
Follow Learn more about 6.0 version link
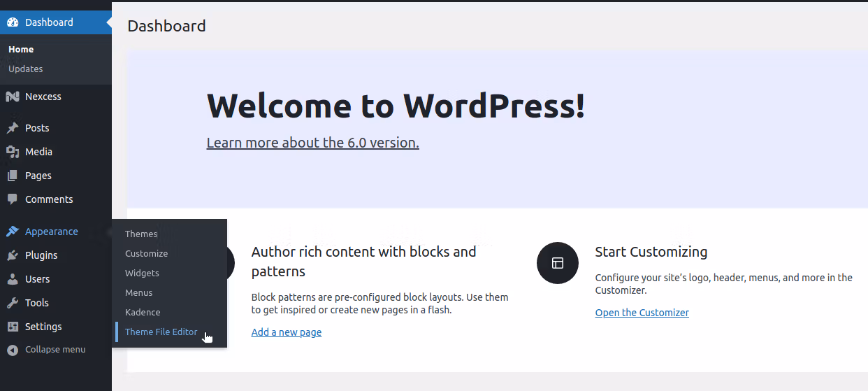coord(313,143)
